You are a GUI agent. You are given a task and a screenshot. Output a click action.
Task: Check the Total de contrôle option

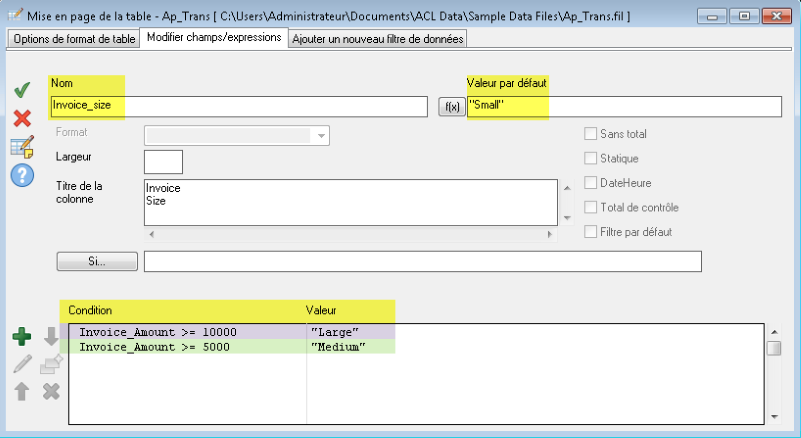coord(590,207)
